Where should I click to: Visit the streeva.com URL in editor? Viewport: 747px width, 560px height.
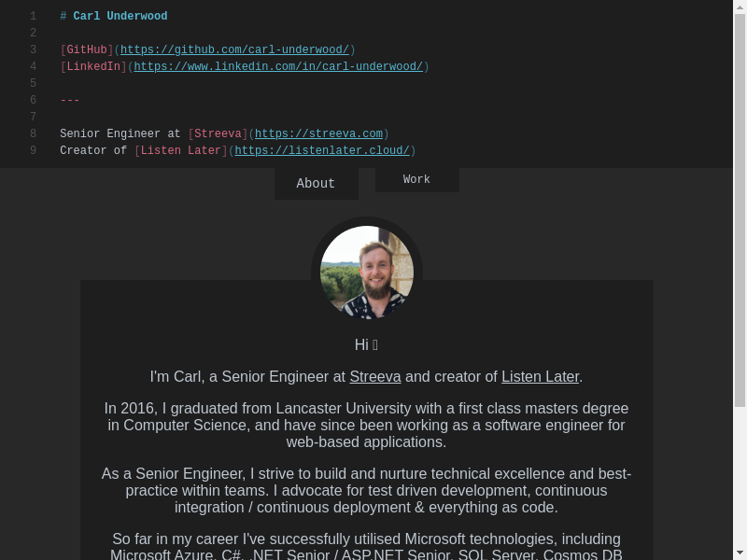click(318, 134)
